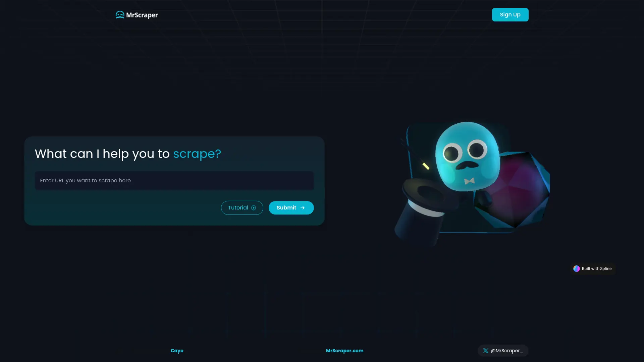Visit the MrScraper.com footer link

[345, 351]
